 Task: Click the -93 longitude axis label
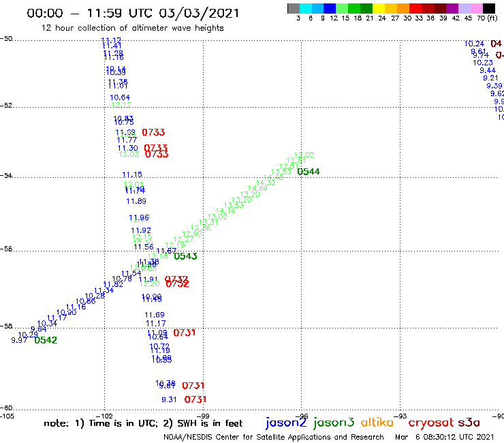point(400,416)
